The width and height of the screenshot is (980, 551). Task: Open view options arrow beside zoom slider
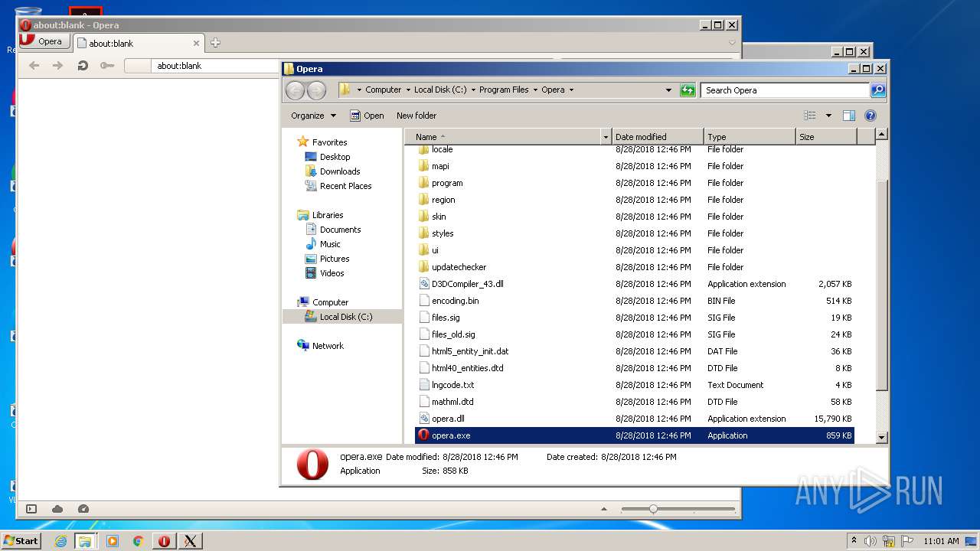pos(604,509)
